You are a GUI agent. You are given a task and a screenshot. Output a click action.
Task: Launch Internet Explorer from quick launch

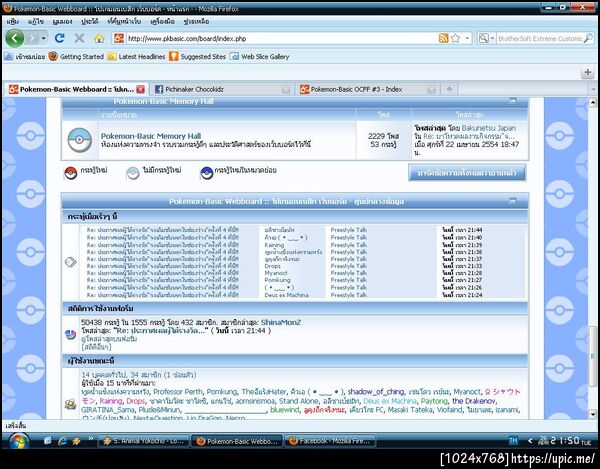click(62, 441)
